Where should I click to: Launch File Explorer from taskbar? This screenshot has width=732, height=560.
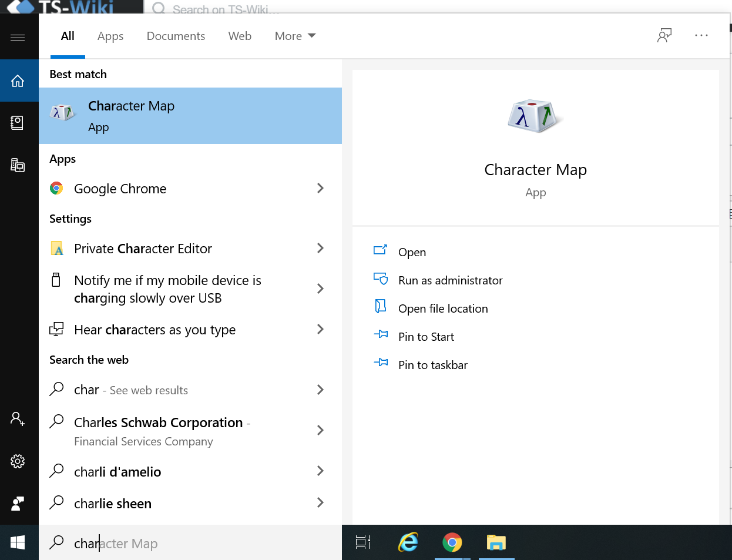[496, 542]
